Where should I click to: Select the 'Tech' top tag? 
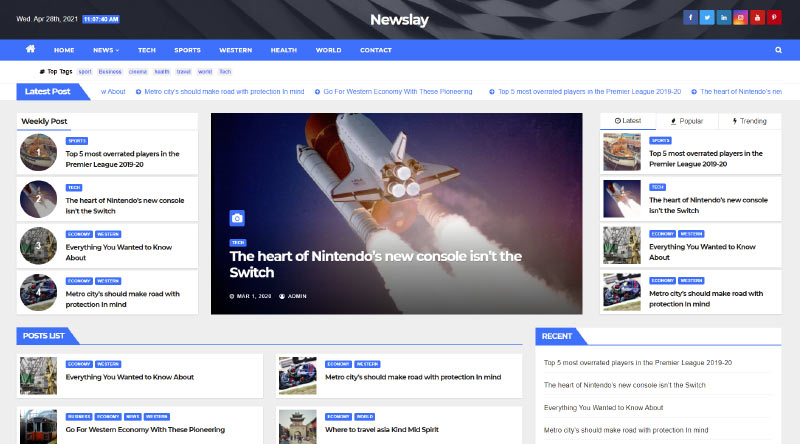click(225, 71)
